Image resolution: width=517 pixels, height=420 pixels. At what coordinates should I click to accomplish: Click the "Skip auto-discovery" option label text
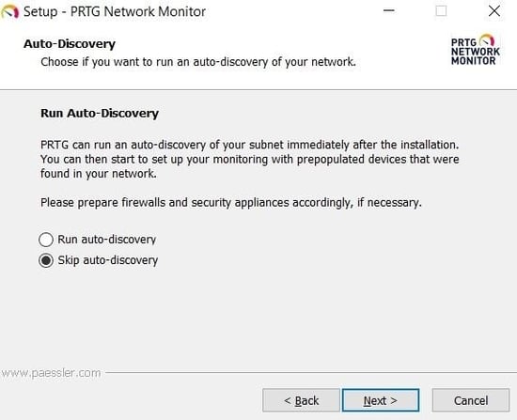tap(108, 260)
